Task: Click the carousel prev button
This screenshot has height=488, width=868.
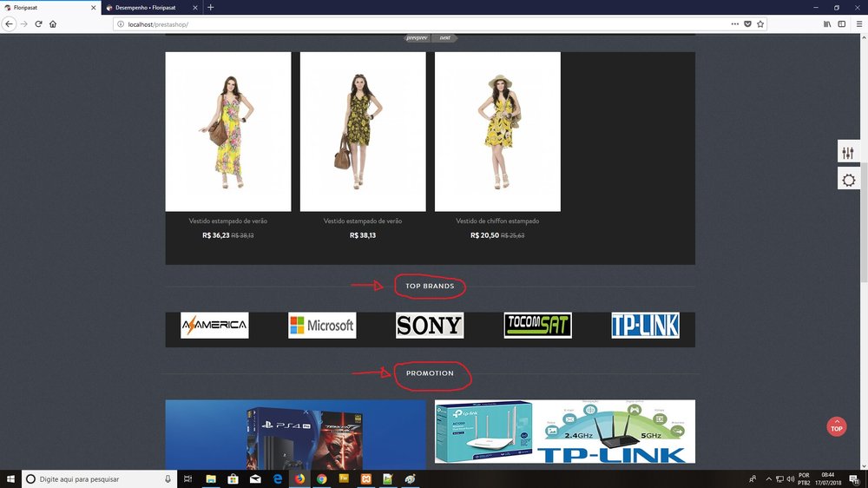Action: click(417, 37)
